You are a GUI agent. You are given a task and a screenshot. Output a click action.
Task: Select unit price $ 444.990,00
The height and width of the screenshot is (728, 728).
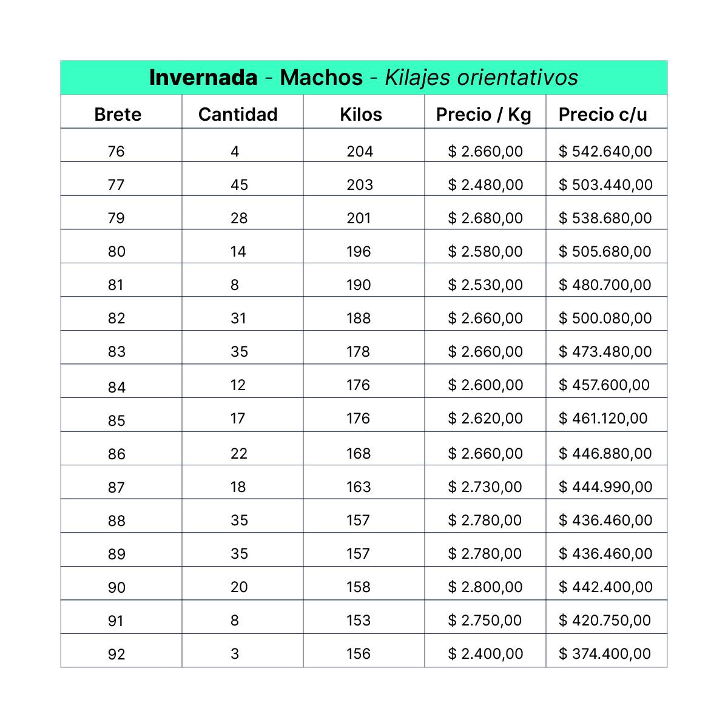605,487
